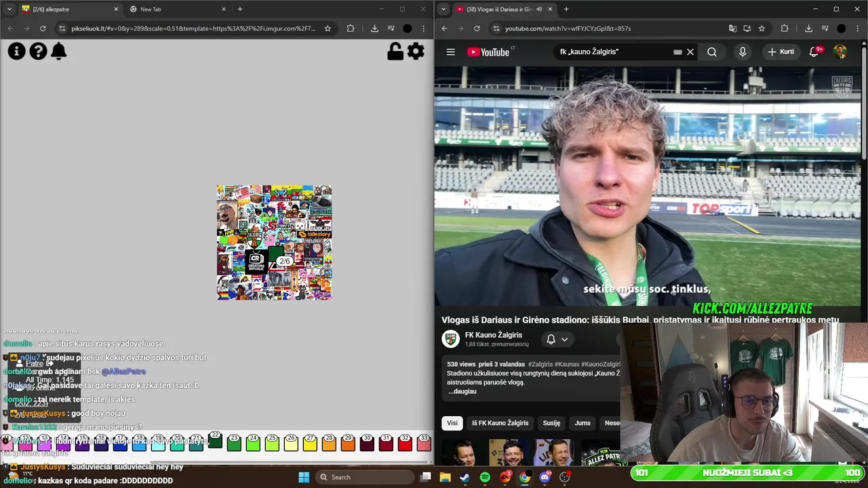Click the Kurti create button
This screenshot has width=868, height=488.
pyautogui.click(x=781, y=52)
